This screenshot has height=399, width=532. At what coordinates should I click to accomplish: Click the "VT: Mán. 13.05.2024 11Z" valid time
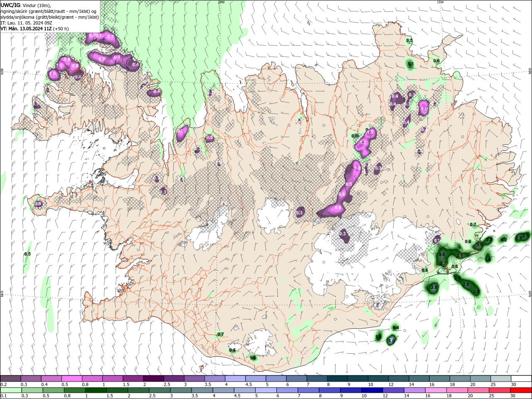[26, 29]
